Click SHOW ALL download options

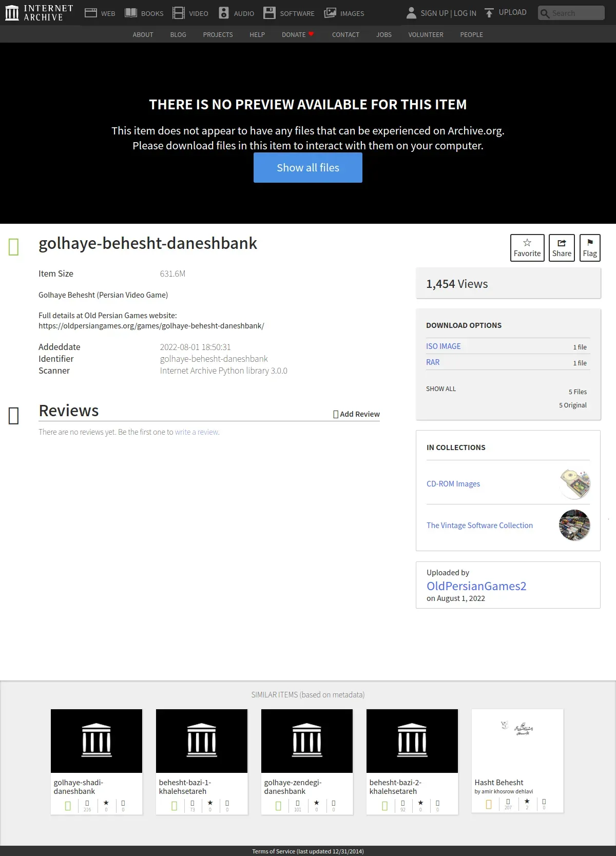tap(441, 389)
